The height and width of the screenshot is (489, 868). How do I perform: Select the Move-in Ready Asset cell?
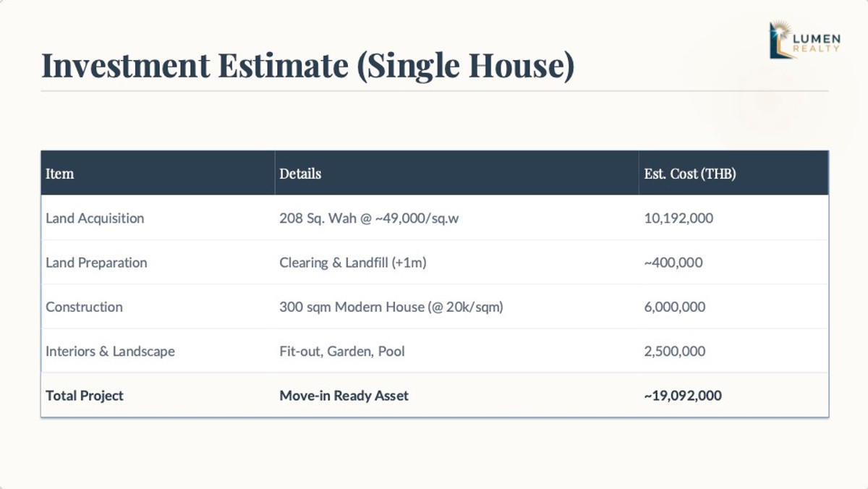click(344, 396)
